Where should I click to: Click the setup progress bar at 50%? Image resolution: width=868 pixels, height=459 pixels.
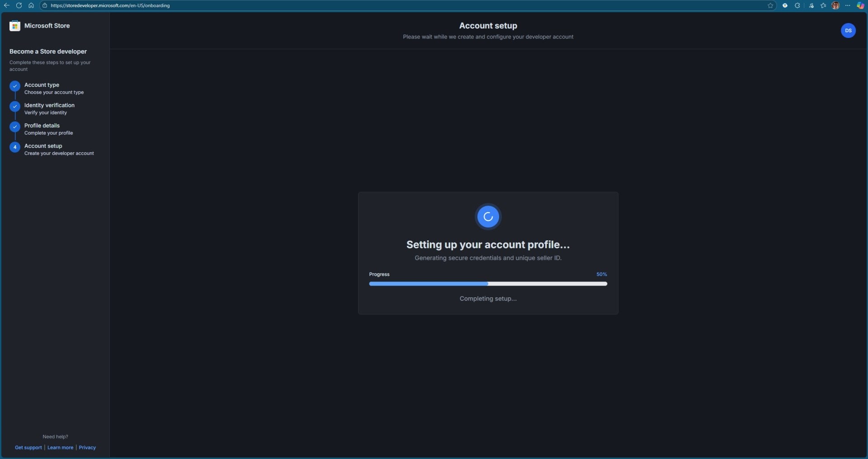point(488,284)
